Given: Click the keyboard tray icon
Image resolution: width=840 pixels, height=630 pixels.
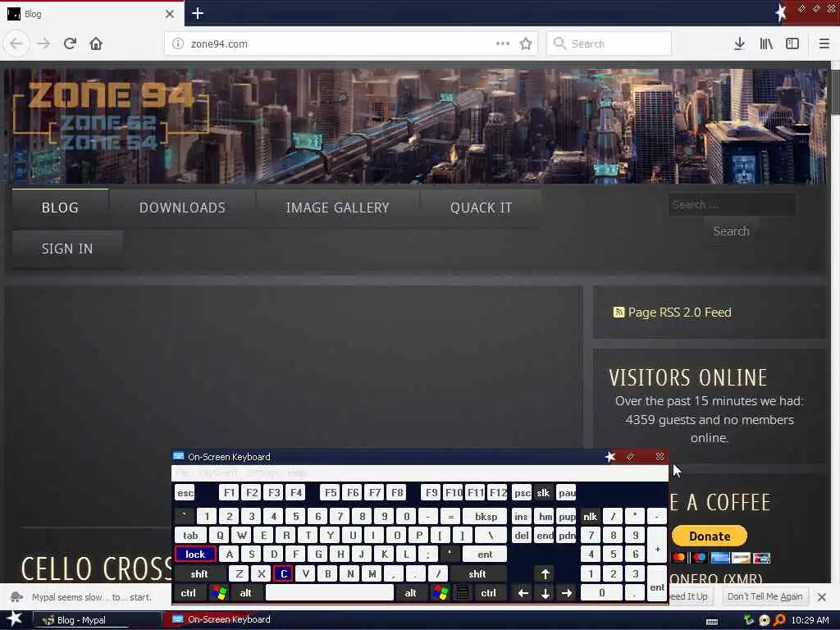Looking at the screenshot, I should [x=712, y=621].
